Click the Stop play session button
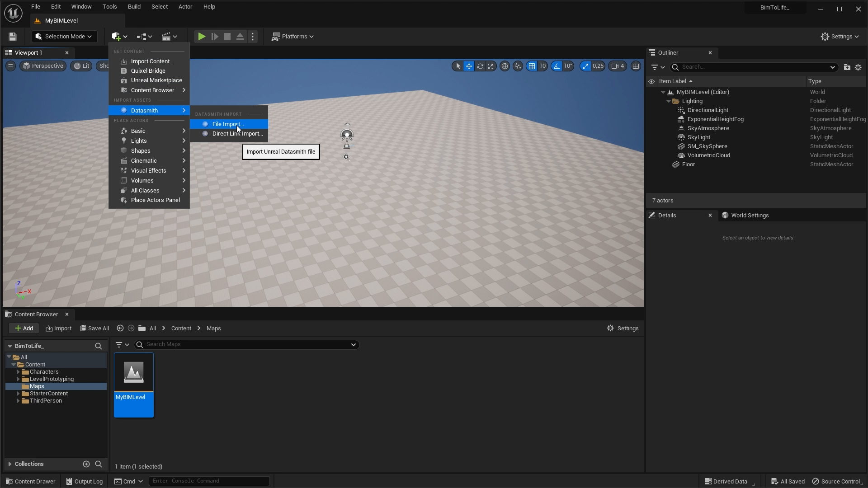This screenshot has width=868, height=488. (x=227, y=37)
